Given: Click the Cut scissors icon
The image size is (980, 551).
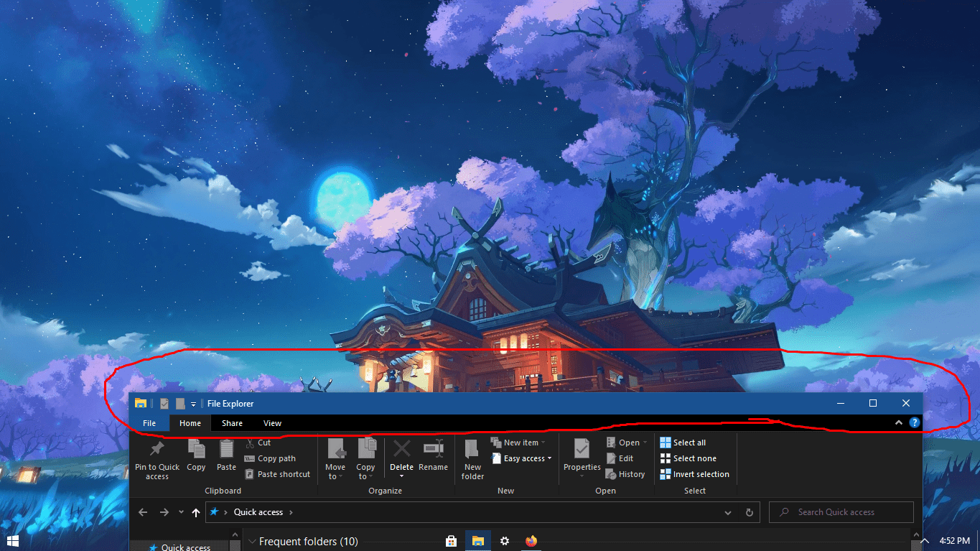Looking at the screenshot, I should click(x=249, y=442).
